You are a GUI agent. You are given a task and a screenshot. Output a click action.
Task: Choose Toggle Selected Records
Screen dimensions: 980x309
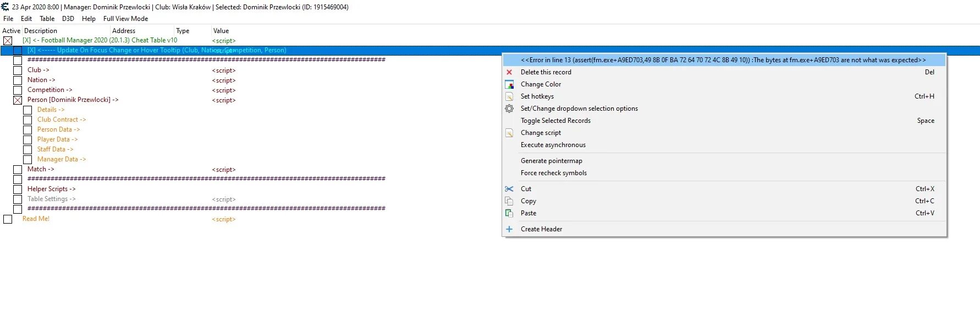(724, 121)
